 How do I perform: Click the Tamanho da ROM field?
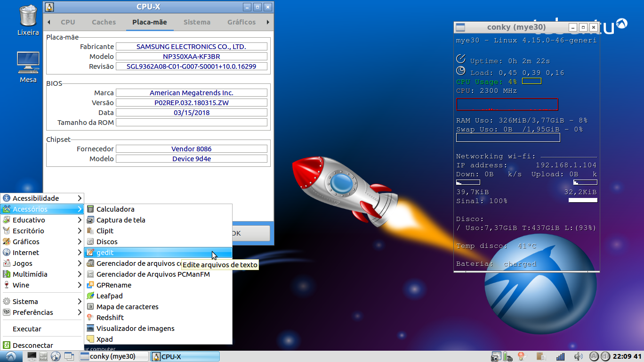tap(192, 123)
